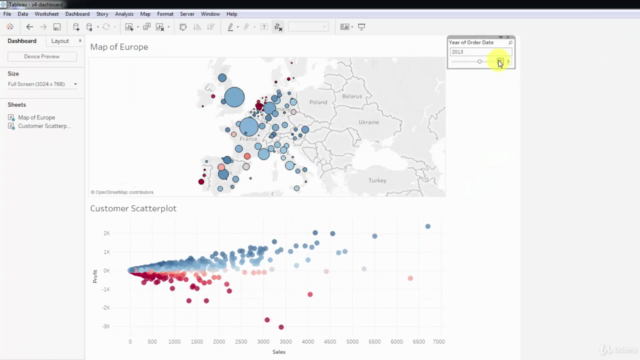Click the duplicate sheet icon
This screenshot has width=640, height=360.
(x=147, y=27)
